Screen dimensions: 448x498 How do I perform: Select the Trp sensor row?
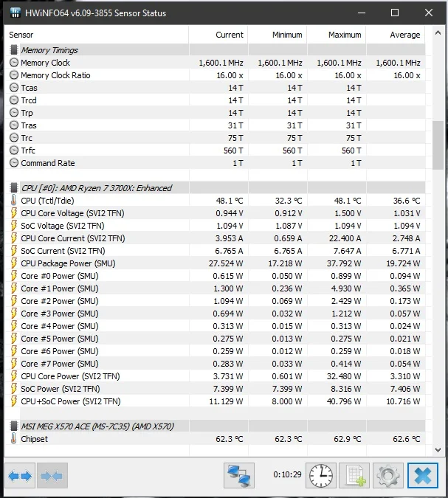[216, 113]
